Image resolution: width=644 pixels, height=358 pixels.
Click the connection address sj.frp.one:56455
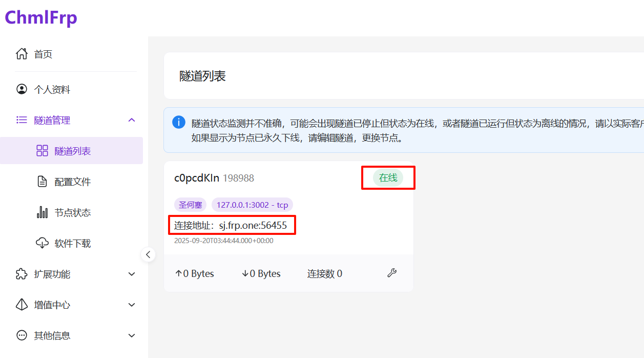253,225
